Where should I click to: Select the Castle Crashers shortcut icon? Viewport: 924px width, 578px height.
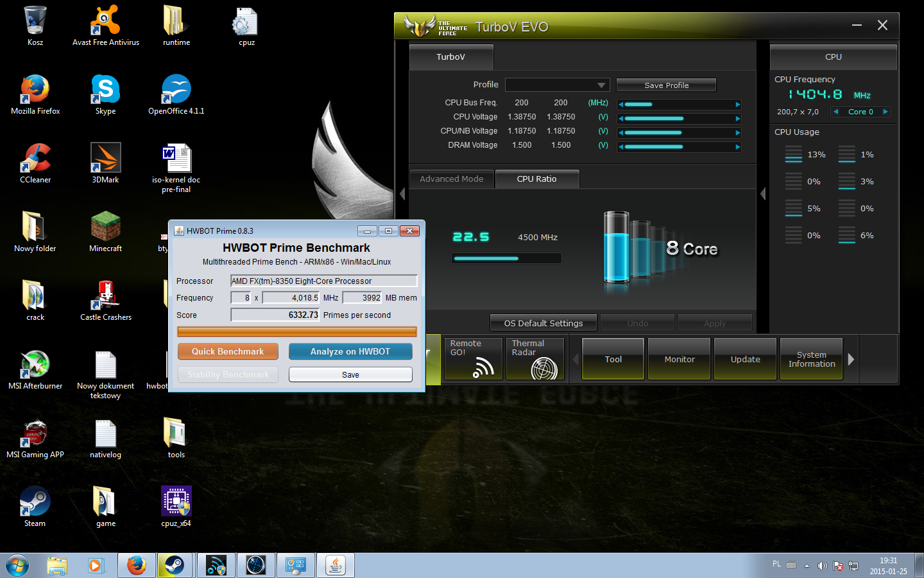point(106,301)
